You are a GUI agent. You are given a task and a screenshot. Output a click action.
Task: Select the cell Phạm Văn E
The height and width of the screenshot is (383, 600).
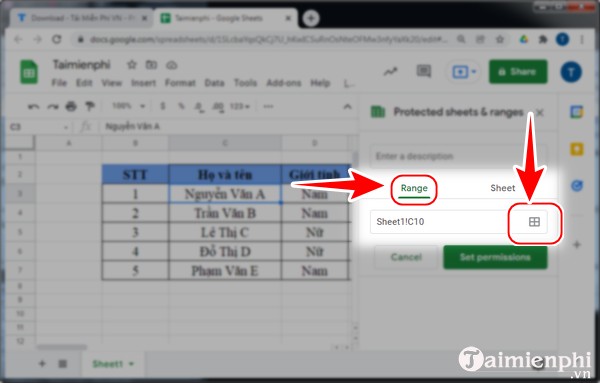(x=225, y=271)
